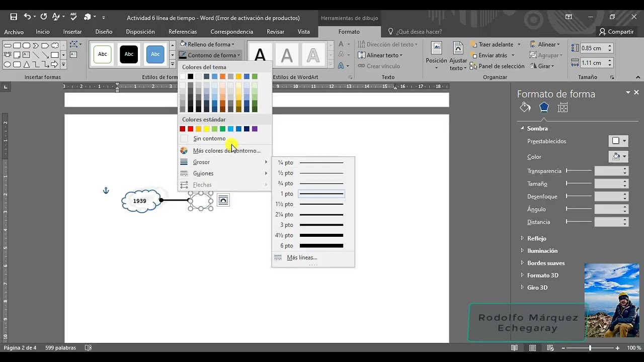
Task: Select 4½ pto line weight
Action: tap(313, 235)
